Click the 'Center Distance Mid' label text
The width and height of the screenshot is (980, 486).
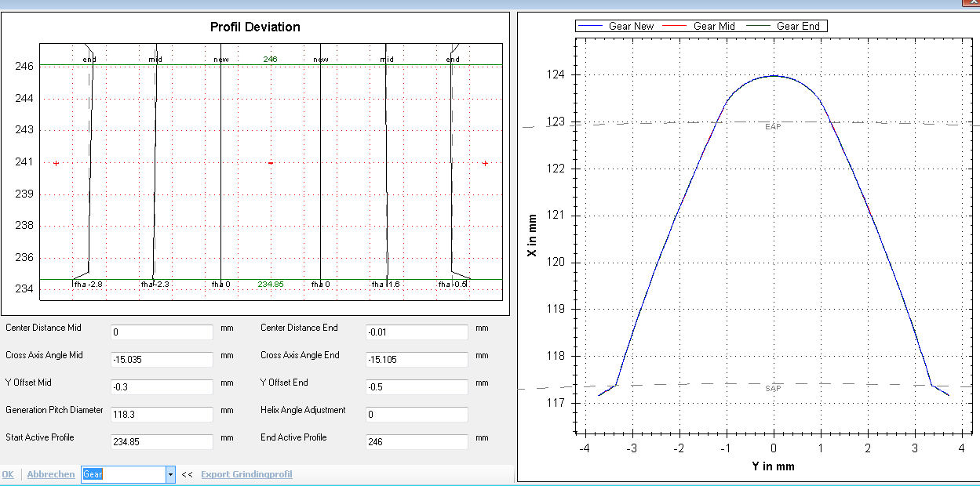coord(43,328)
